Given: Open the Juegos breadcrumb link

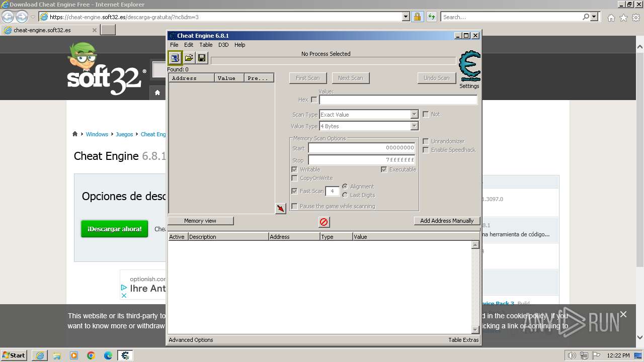Looking at the screenshot, I should 124,134.
